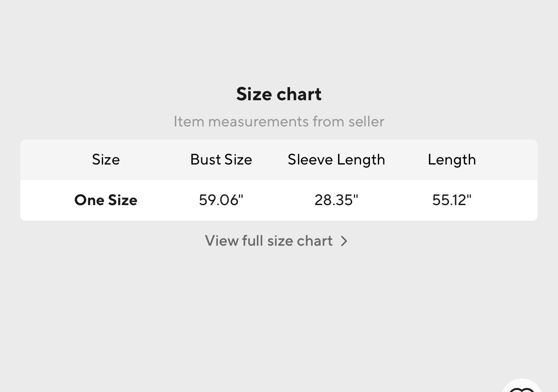Click the bold Size chart heading

click(279, 94)
